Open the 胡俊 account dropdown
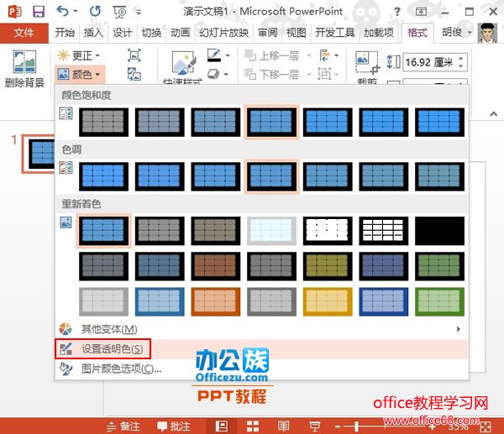 pos(457,32)
